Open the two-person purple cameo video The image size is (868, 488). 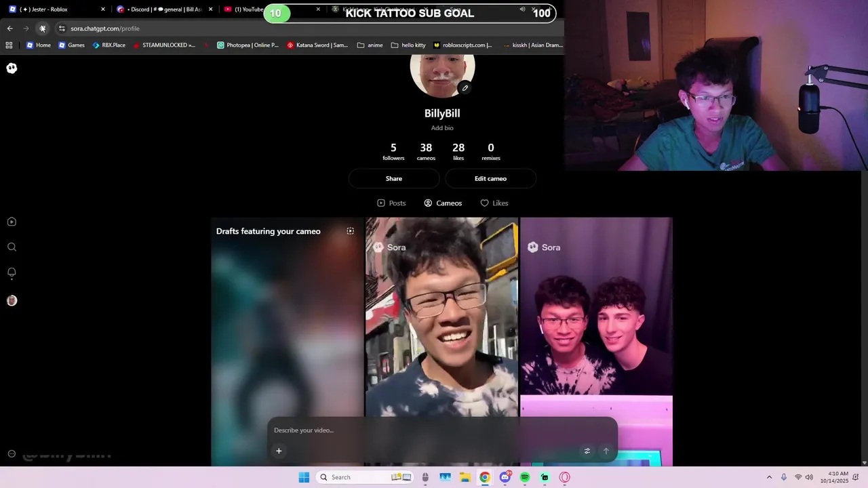click(x=596, y=342)
